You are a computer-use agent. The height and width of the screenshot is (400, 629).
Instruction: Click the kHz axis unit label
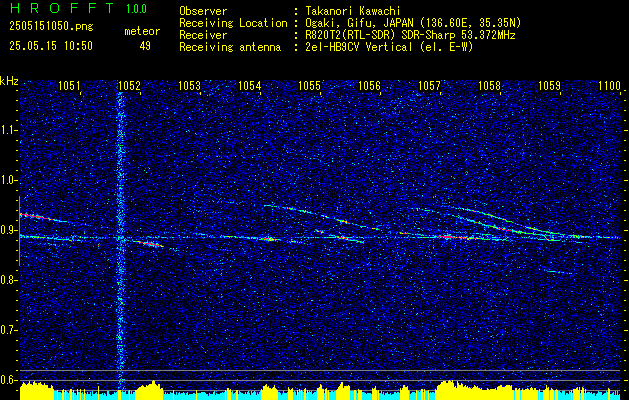9,81
